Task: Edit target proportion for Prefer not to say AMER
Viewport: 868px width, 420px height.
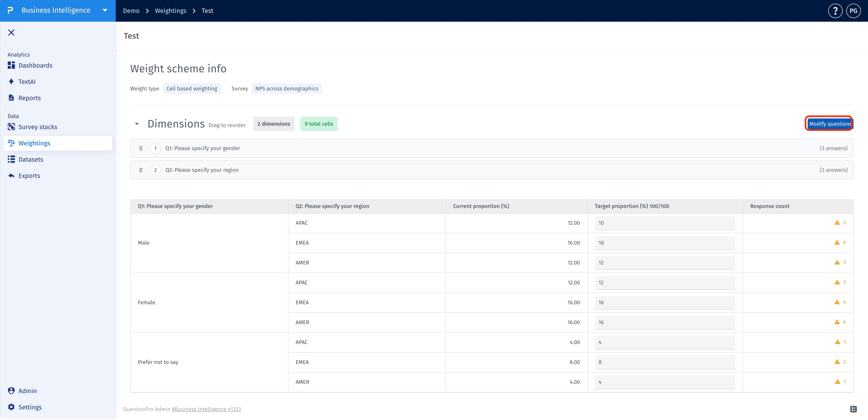Action: click(x=665, y=382)
